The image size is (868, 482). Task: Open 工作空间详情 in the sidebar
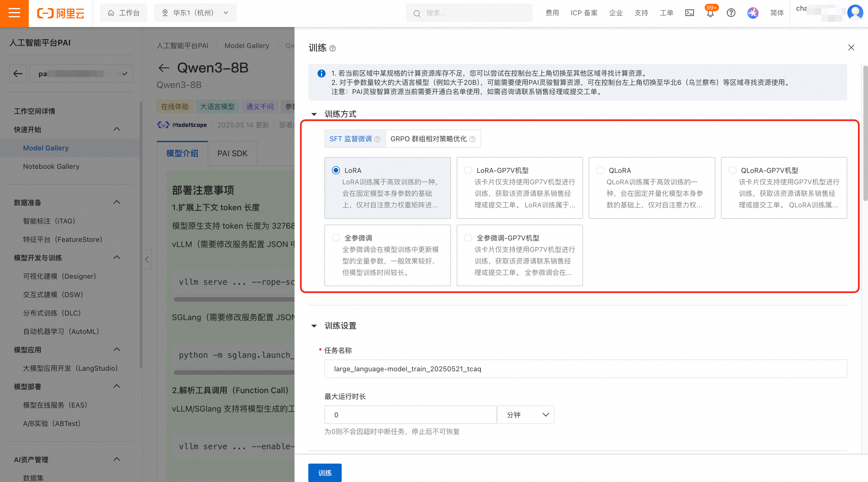click(35, 111)
